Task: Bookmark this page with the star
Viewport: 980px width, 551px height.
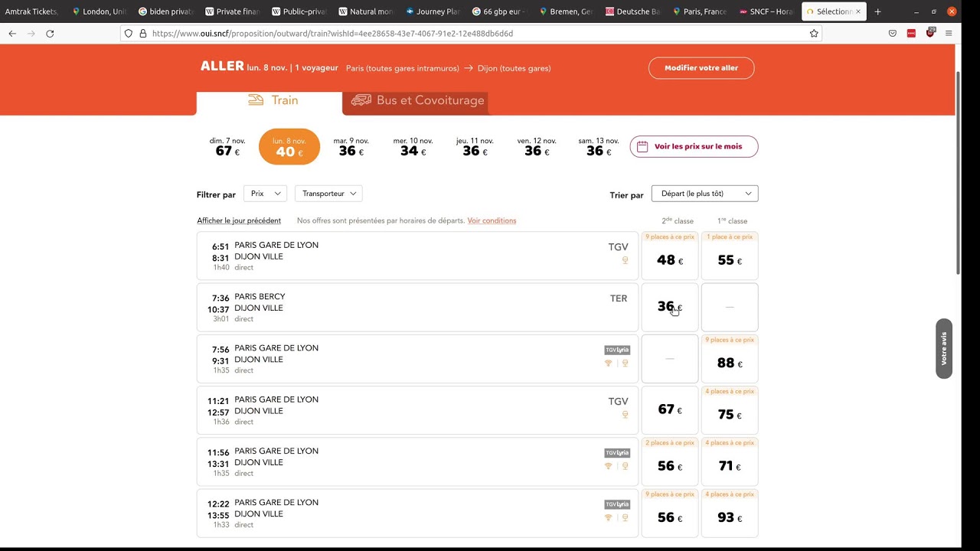Action: tap(814, 34)
